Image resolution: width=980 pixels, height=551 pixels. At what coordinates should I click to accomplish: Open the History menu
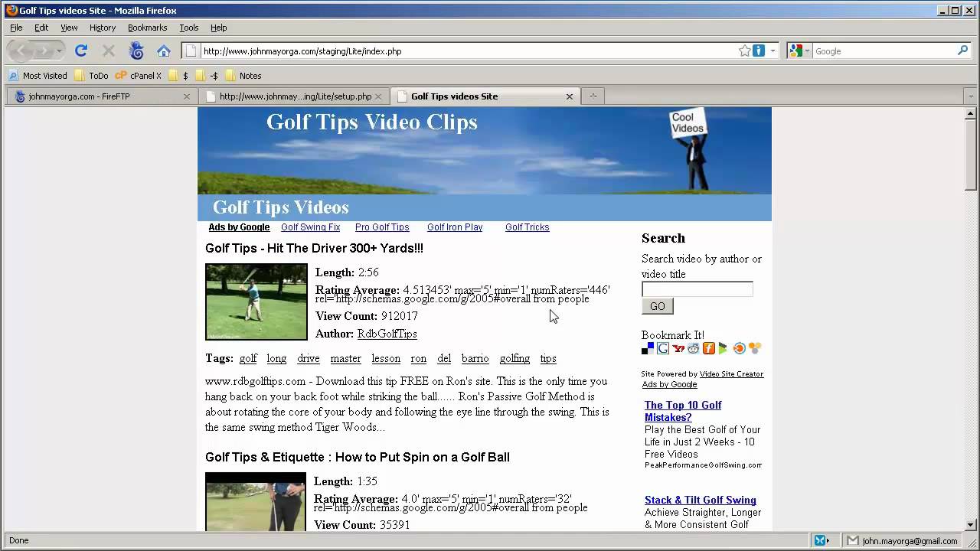(x=103, y=28)
